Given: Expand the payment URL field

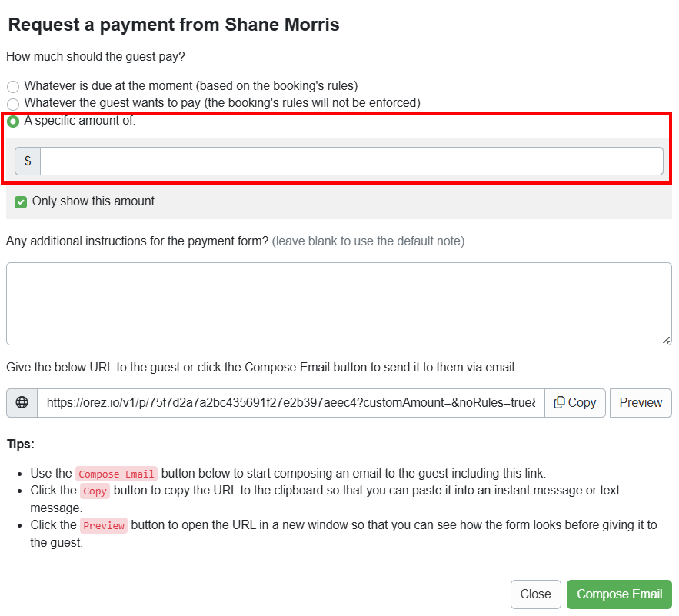Looking at the screenshot, I should click(x=292, y=402).
